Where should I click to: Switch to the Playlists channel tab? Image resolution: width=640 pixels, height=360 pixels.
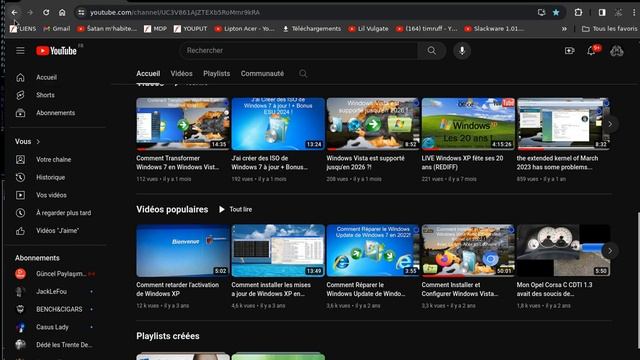[x=216, y=73]
